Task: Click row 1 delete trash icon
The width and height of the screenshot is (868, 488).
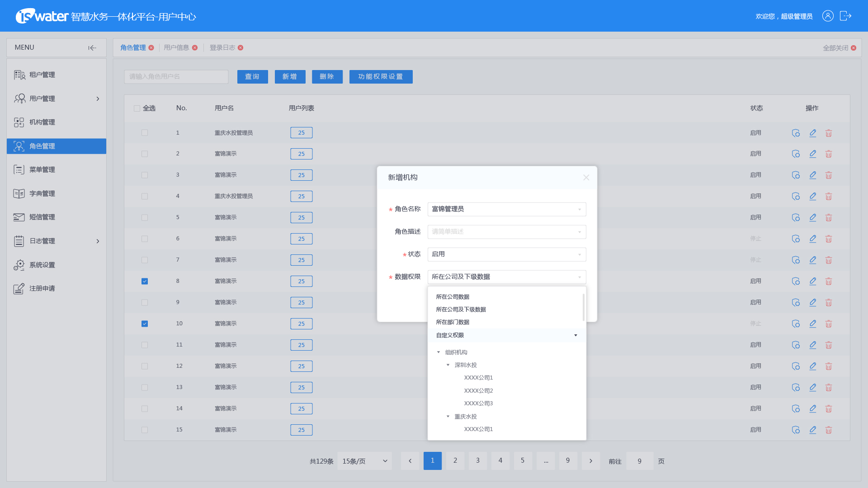Action: (x=829, y=133)
